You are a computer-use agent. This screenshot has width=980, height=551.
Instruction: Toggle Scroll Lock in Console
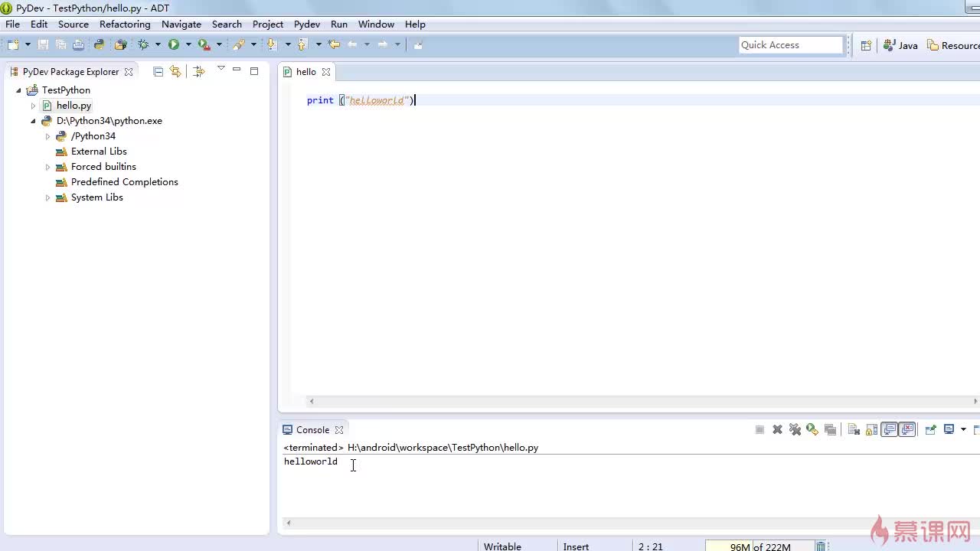pyautogui.click(x=871, y=429)
